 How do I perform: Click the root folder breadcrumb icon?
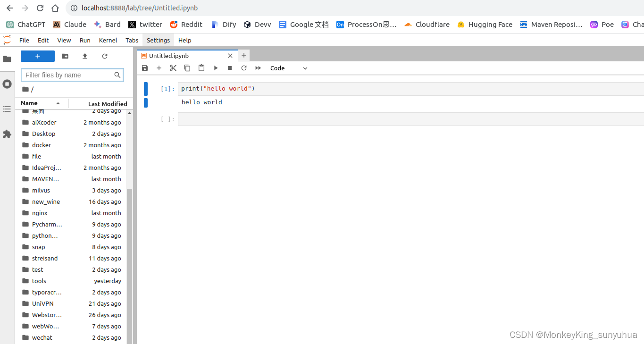pos(25,89)
